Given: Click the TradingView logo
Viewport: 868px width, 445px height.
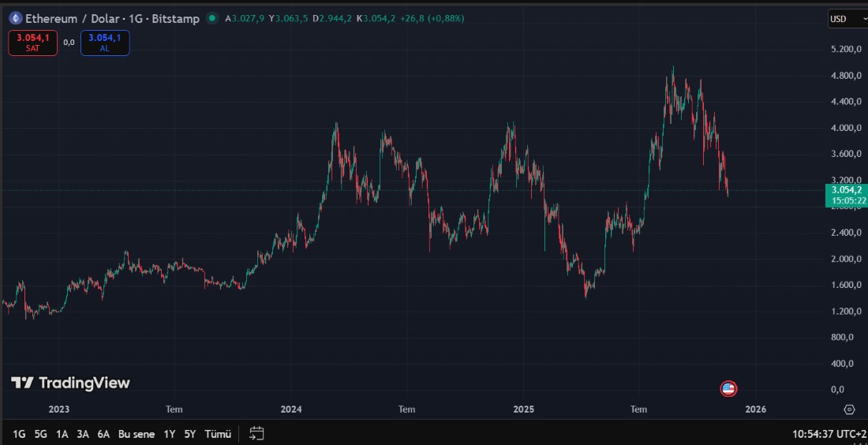Looking at the screenshot, I should 70,383.
